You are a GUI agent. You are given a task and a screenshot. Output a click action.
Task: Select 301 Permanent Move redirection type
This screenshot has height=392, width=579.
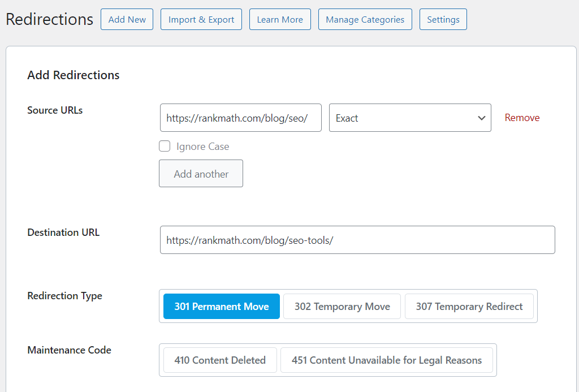point(222,306)
